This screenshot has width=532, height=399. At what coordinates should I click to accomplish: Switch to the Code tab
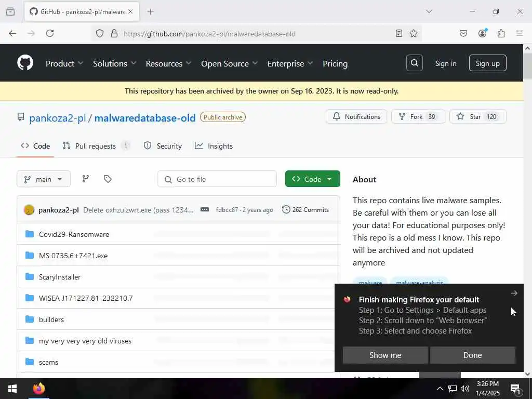pos(35,146)
